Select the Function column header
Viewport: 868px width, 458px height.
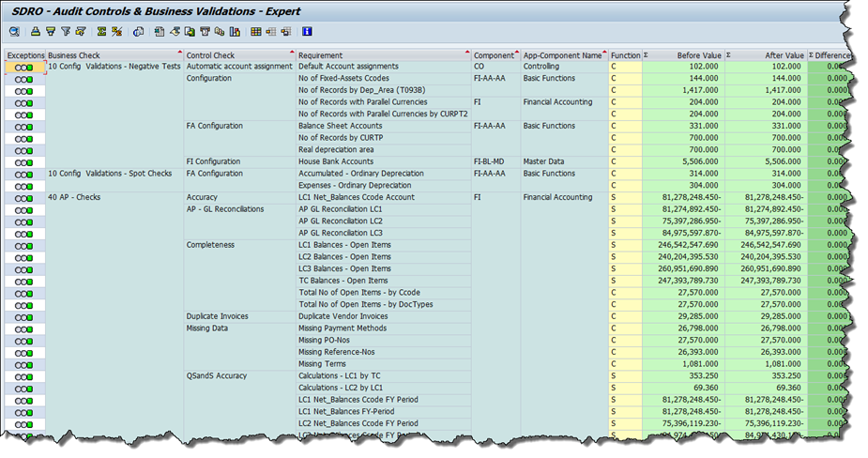pyautogui.click(x=626, y=55)
